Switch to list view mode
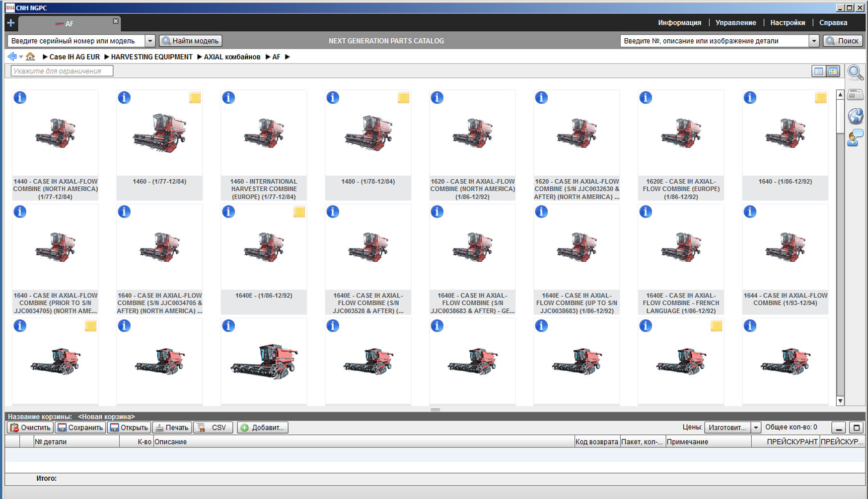868x499 pixels. coord(818,71)
